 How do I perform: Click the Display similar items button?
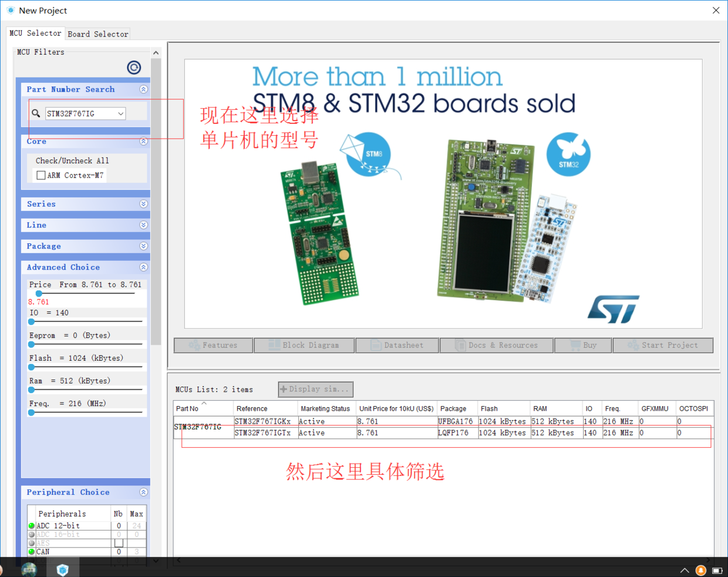point(315,389)
